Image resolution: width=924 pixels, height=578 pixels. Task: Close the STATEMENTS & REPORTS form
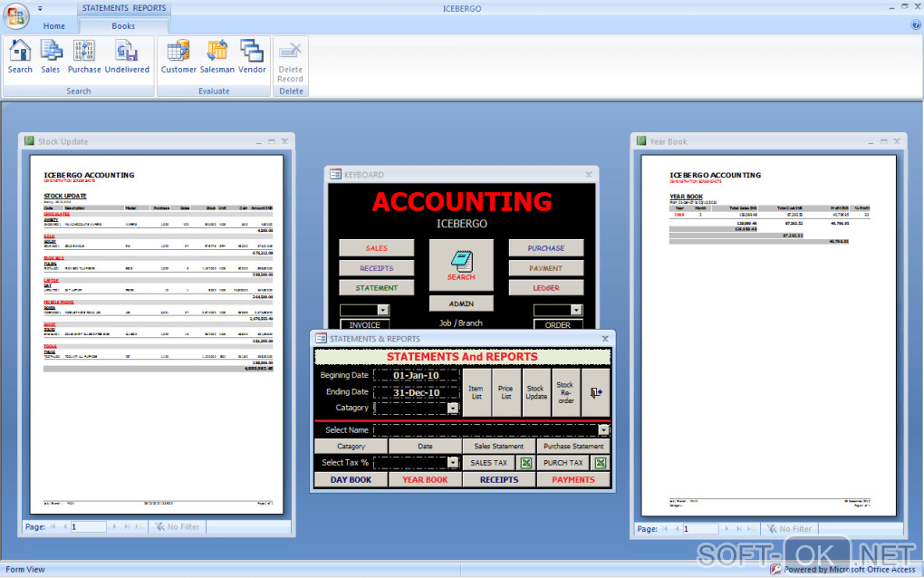coord(605,338)
